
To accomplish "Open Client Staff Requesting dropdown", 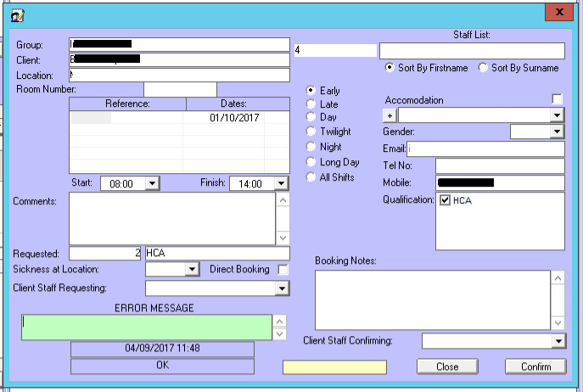I will [x=283, y=288].
